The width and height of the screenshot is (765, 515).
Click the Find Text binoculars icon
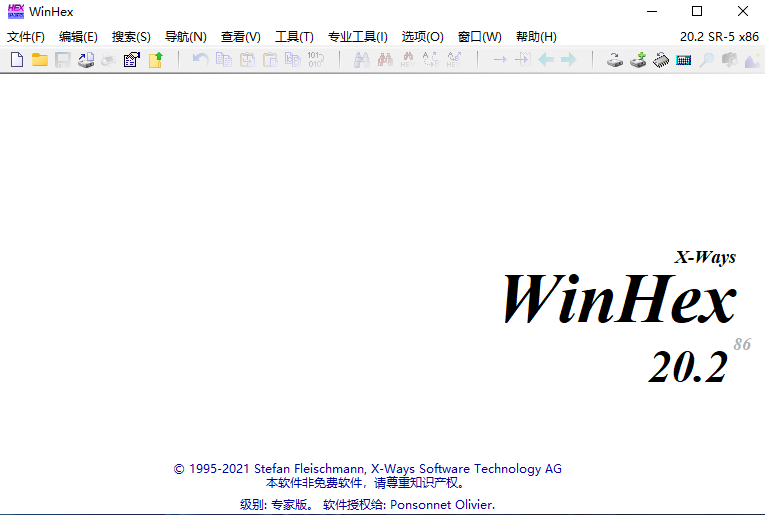[x=362, y=59]
